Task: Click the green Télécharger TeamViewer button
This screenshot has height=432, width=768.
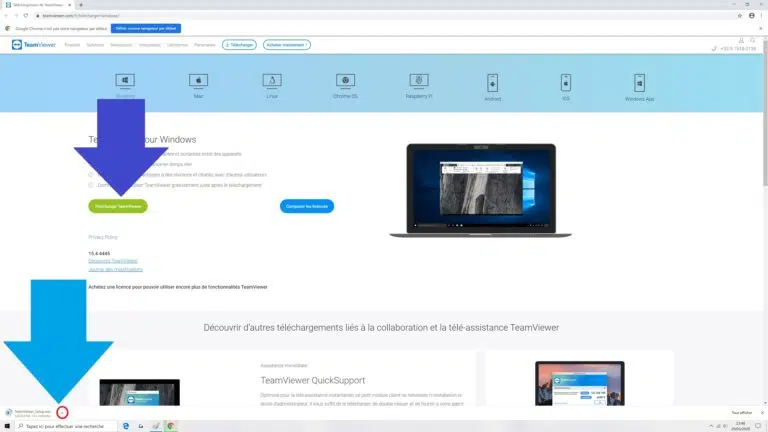Action: pyautogui.click(x=118, y=206)
